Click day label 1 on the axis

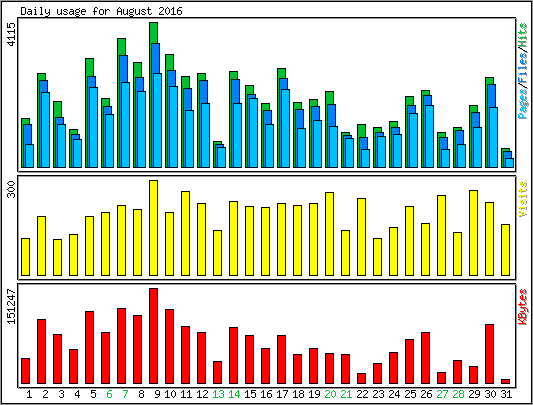(x=29, y=394)
